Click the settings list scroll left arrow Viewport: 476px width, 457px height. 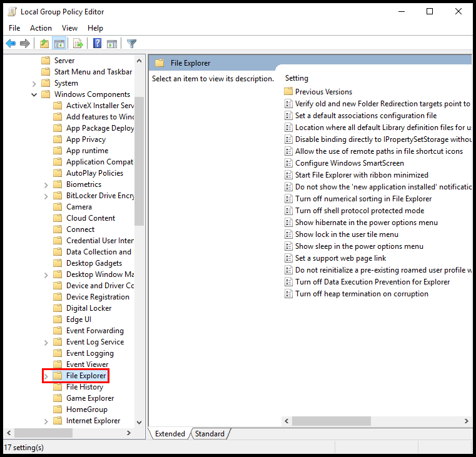point(286,421)
